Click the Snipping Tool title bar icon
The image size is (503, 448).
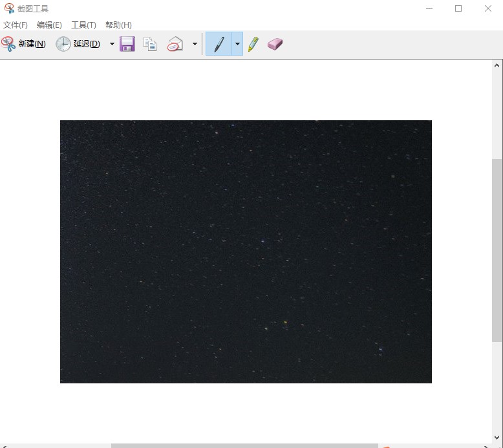click(9, 8)
